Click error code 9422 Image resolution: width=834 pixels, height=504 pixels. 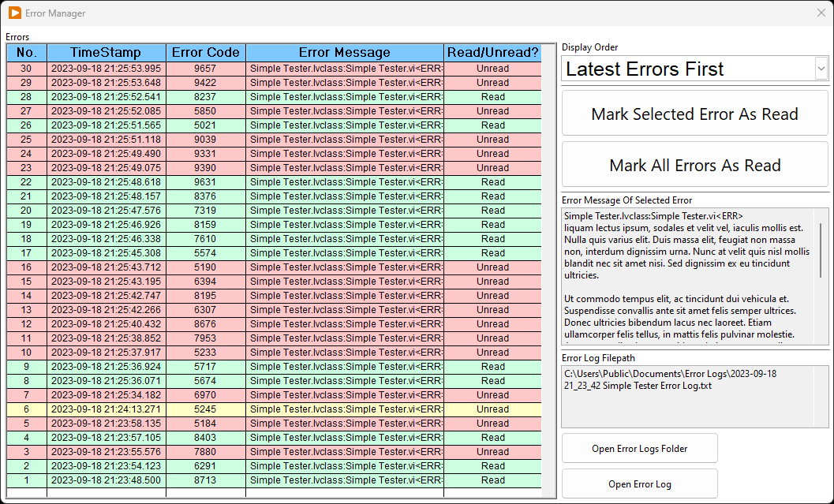coord(205,83)
